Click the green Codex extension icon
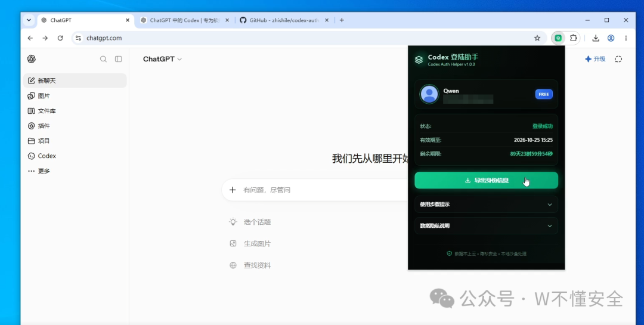 (x=558, y=38)
